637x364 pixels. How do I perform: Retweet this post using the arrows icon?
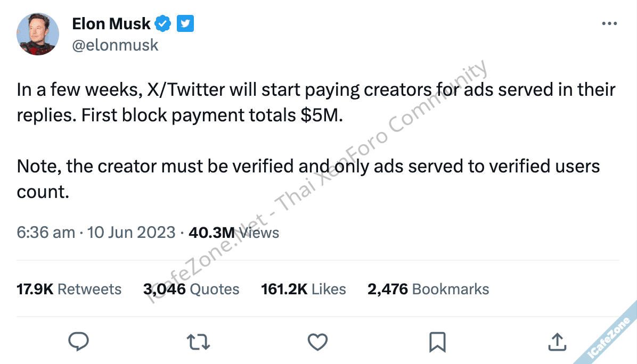click(x=199, y=341)
